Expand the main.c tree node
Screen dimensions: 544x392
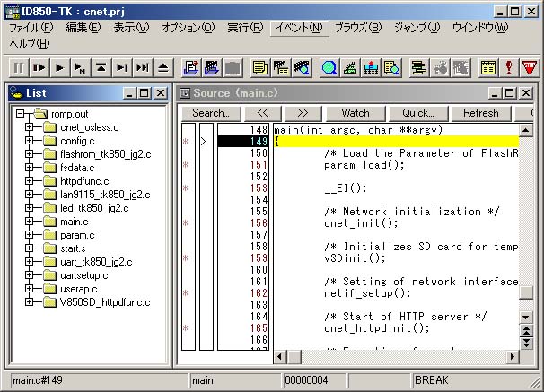(29, 222)
